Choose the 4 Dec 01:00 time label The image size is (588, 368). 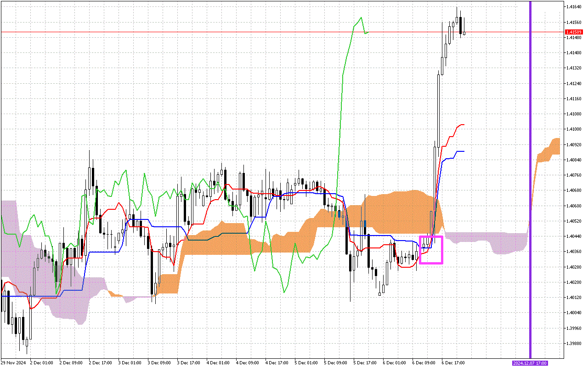point(218,363)
